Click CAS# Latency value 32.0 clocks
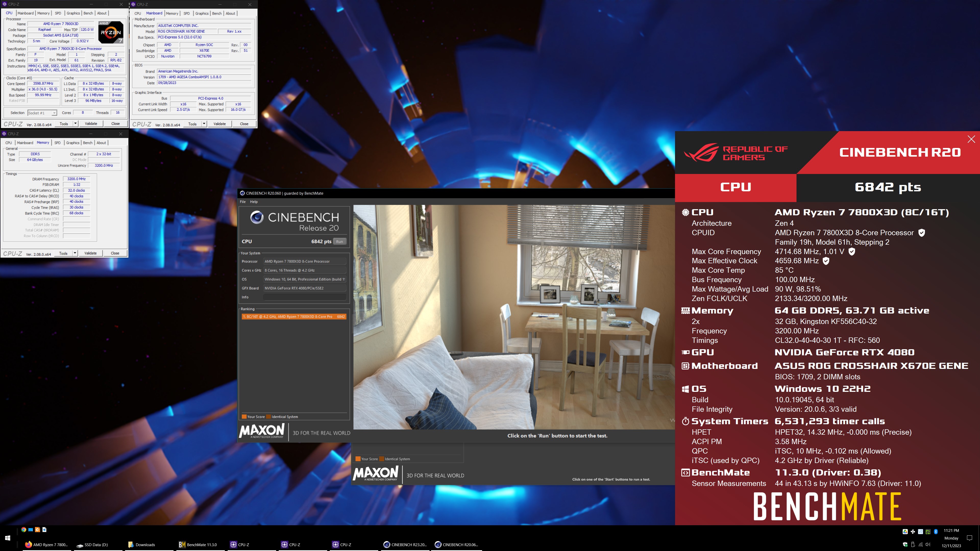Image resolution: width=980 pixels, height=551 pixels. point(77,190)
